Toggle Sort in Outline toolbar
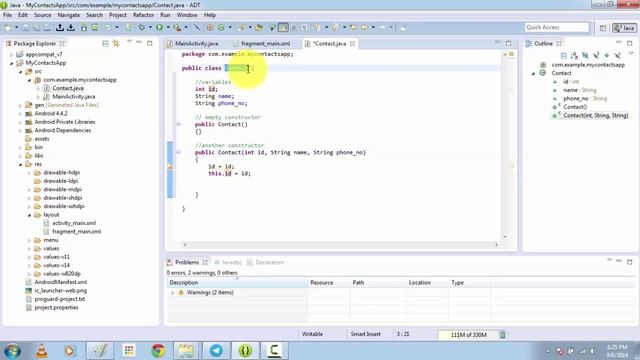 pos(575,55)
